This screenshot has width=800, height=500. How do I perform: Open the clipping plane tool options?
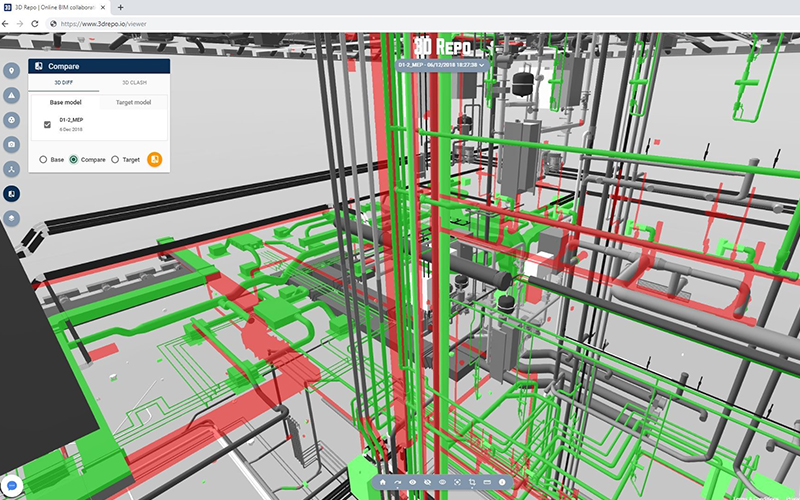pyautogui.click(x=472, y=482)
